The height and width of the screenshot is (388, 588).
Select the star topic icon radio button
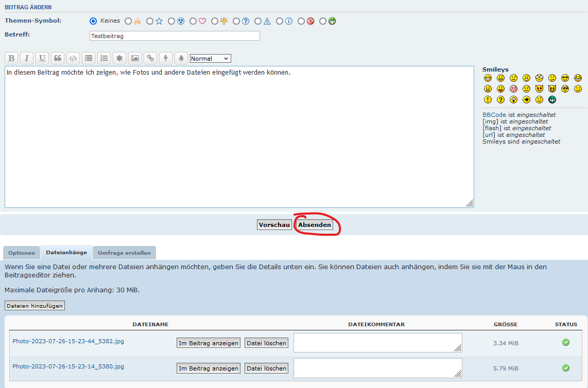point(150,21)
